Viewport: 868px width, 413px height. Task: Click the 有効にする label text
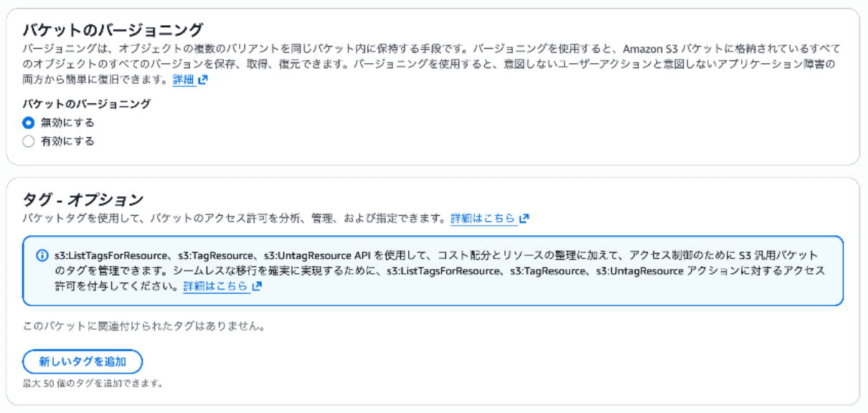pos(67,141)
